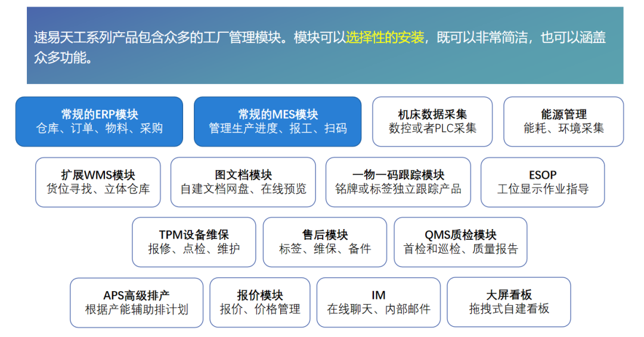Select the 售后模块 box
The width and height of the screenshot is (644, 337).
[x=324, y=242]
